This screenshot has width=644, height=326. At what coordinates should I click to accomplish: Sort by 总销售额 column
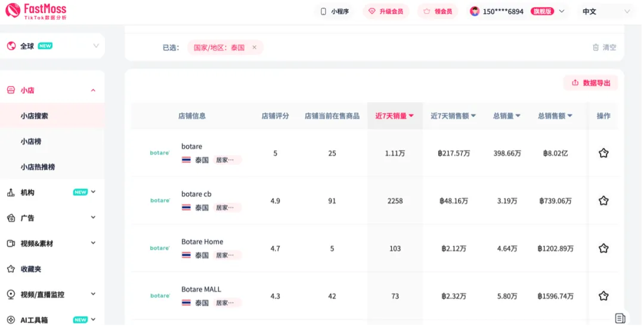pos(555,116)
